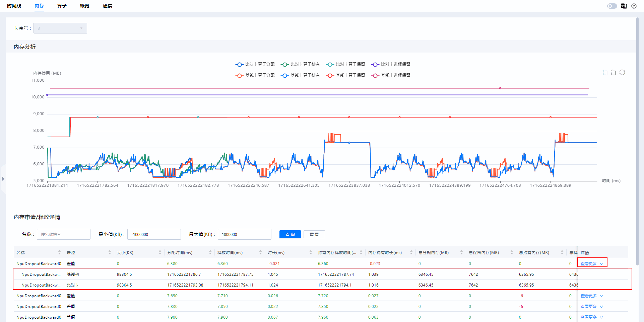644x322 pixels.
Task: Click the chart restore refresh icon
Action: pos(622,72)
